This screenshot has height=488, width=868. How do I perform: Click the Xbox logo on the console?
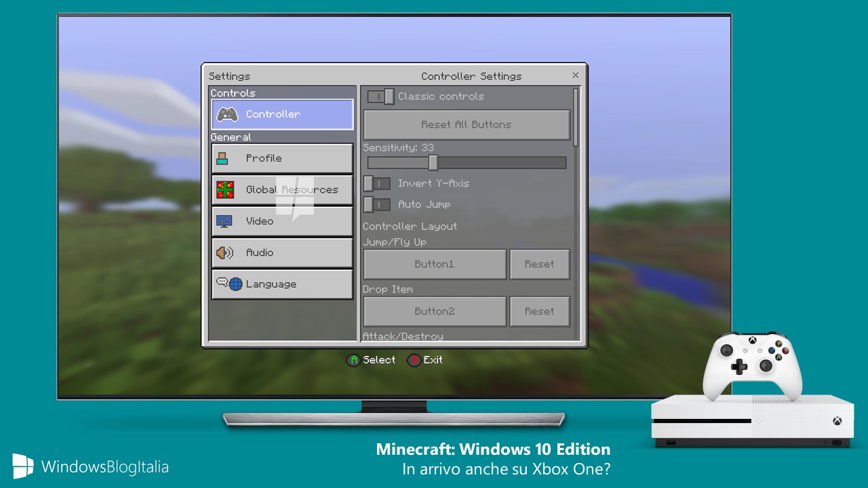coord(837,421)
